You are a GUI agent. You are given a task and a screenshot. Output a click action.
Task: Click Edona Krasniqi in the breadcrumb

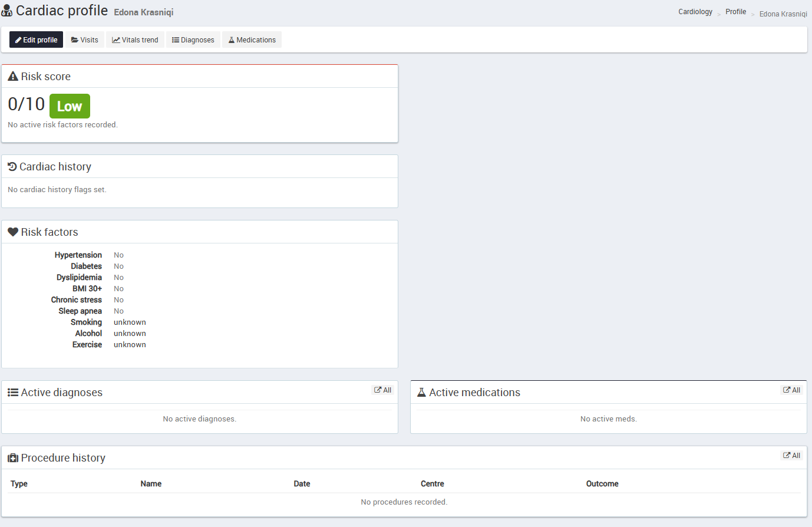tap(783, 14)
